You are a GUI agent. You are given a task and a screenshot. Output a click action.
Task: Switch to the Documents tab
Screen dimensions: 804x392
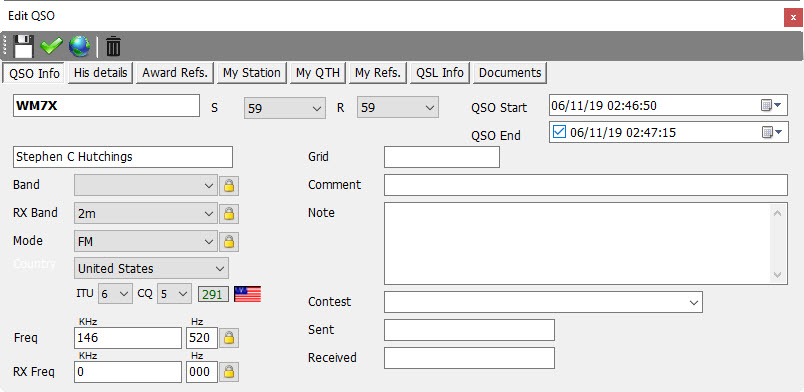click(x=510, y=73)
